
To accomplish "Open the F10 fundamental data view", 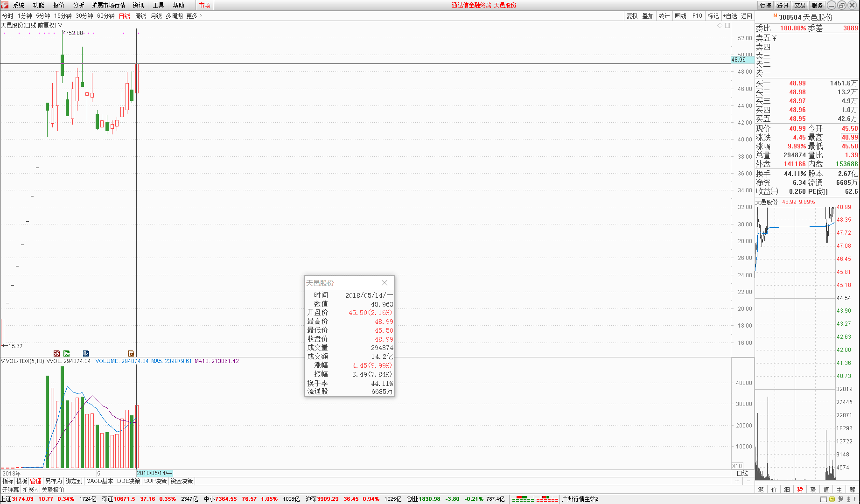I will pyautogui.click(x=697, y=15).
